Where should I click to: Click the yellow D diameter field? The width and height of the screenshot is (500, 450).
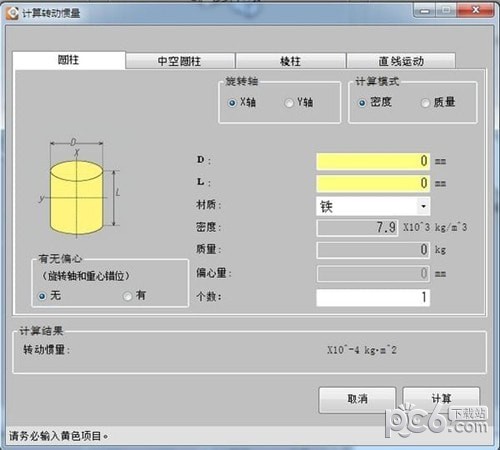(373, 161)
